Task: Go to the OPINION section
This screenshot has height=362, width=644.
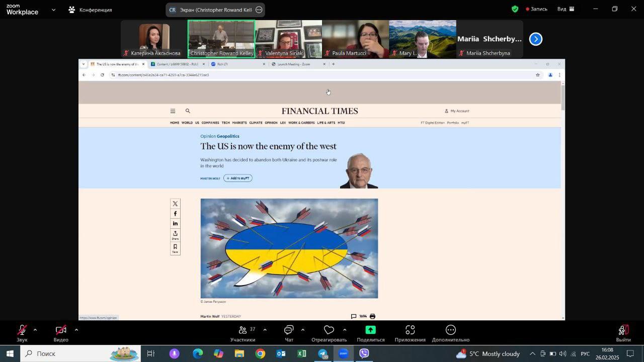Action: (271, 123)
